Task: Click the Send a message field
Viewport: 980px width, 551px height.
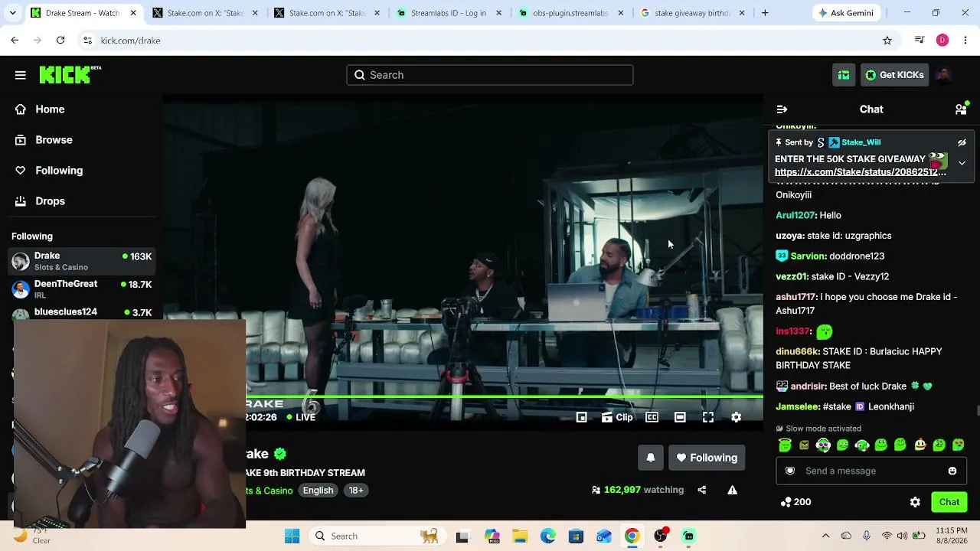Action: (872, 471)
